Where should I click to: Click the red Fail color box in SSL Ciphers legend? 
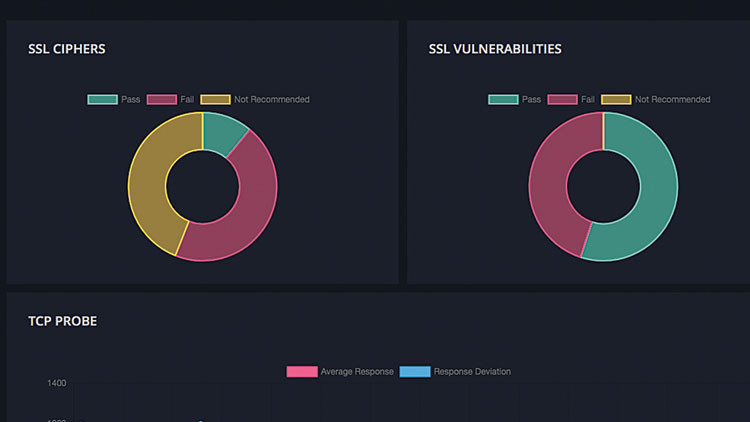pyautogui.click(x=161, y=100)
